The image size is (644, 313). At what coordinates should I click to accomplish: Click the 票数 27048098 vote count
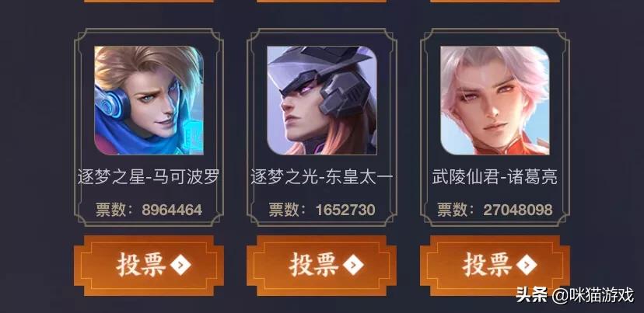(x=495, y=210)
